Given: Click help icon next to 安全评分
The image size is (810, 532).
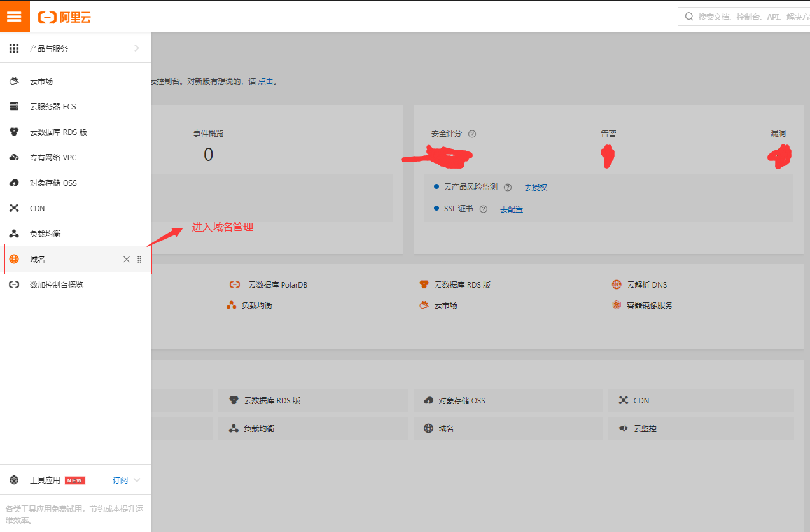Looking at the screenshot, I should click(x=472, y=134).
